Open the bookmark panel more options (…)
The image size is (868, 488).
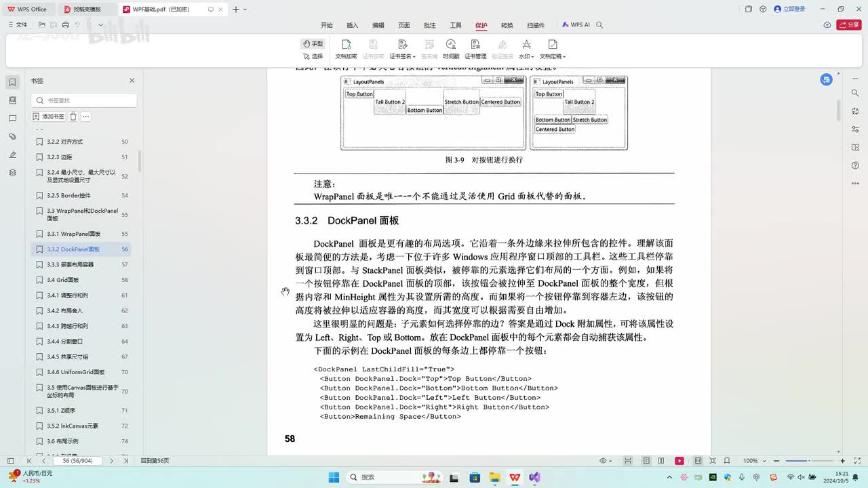point(86,117)
